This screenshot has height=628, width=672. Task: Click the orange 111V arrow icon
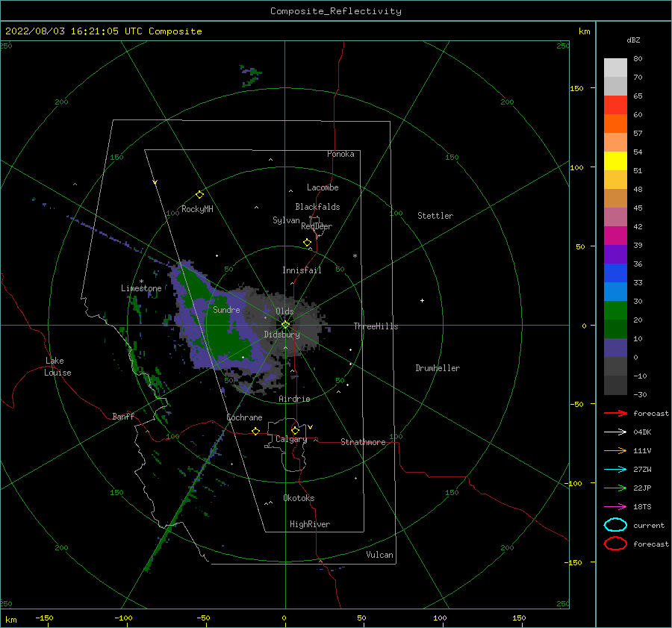(615, 450)
